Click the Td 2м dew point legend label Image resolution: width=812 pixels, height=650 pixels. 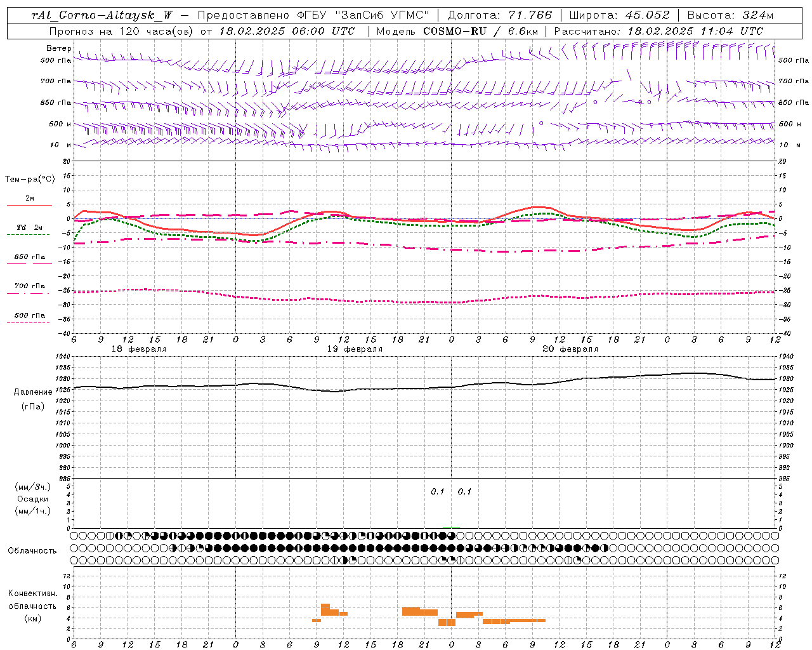(30, 227)
